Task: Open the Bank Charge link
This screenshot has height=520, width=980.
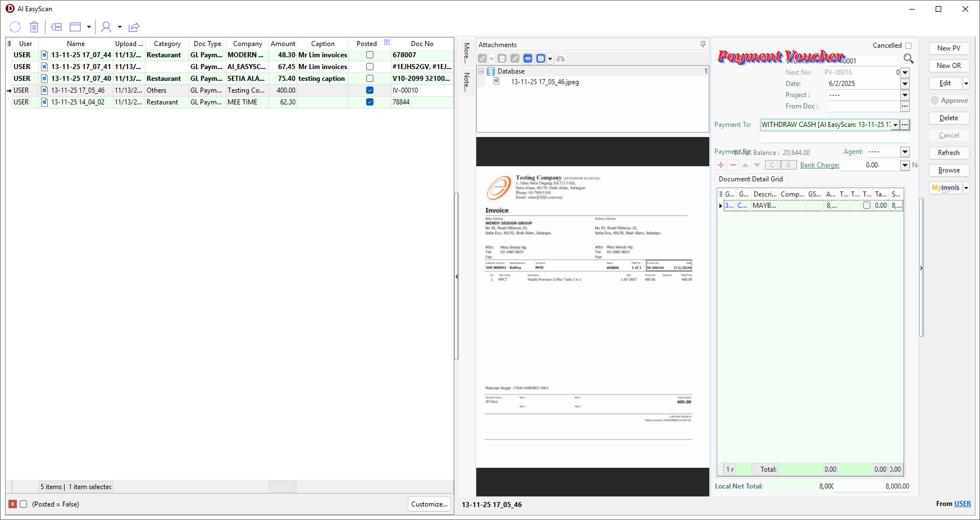Action: pos(819,165)
